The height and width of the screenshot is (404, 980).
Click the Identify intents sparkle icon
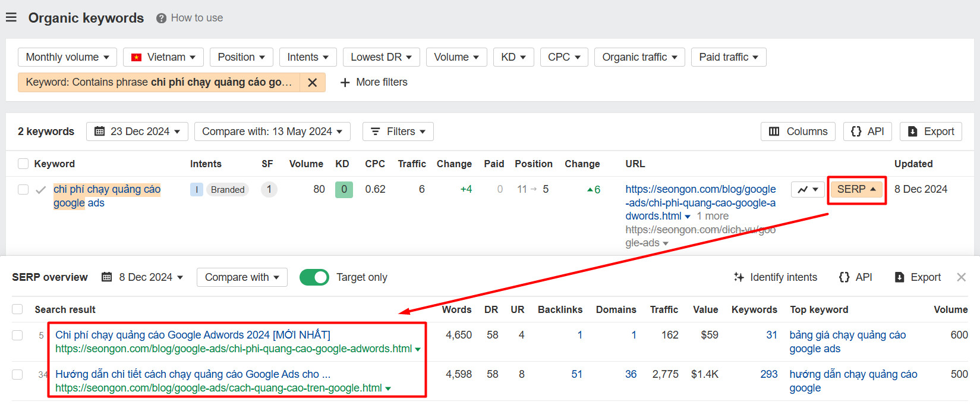pyautogui.click(x=739, y=277)
